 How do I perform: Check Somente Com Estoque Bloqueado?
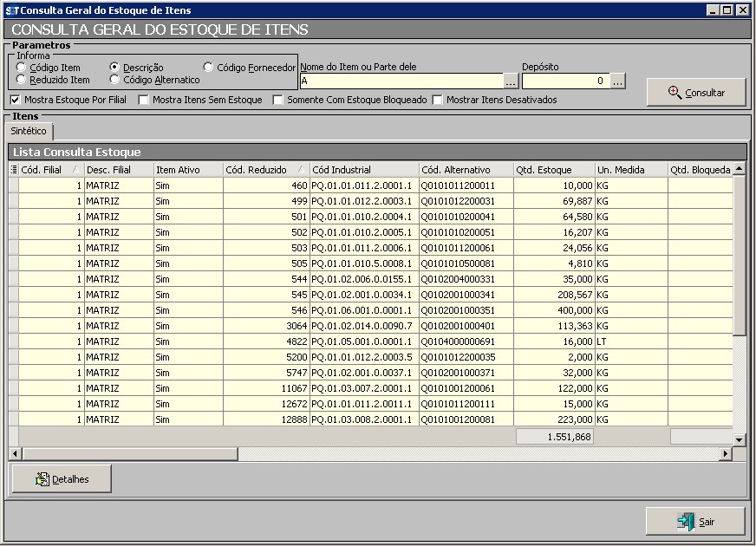[278, 100]
